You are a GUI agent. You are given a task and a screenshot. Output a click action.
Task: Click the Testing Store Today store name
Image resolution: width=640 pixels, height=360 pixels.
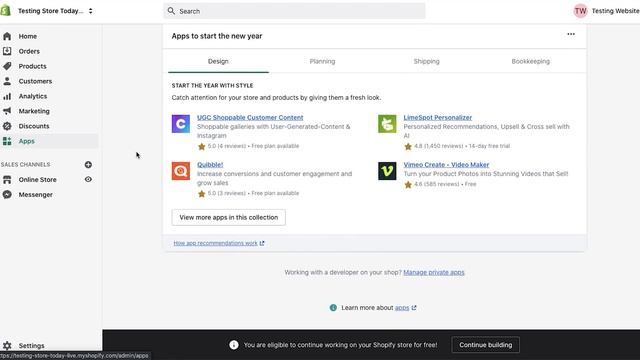click(51, 11)
